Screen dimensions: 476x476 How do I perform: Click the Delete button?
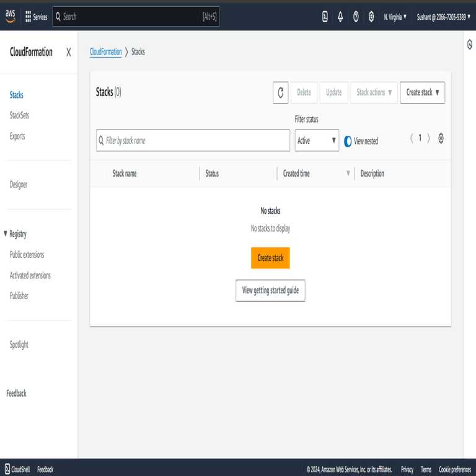coord(304,92)
